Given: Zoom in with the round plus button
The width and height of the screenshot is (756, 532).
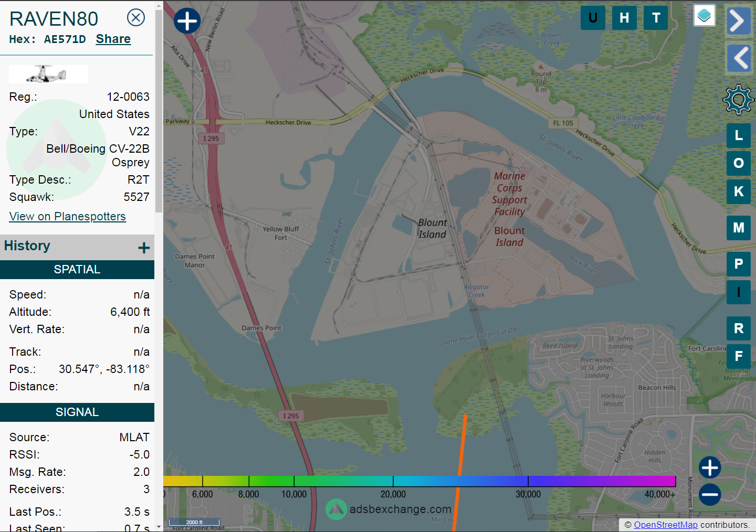Looking at the screenshot, I should coord(710,467).
